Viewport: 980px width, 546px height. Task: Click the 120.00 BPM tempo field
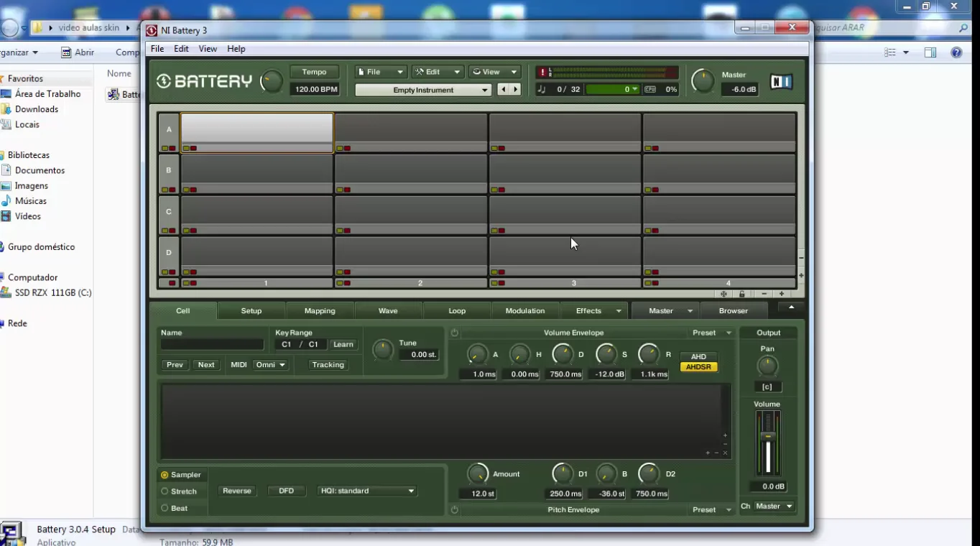point(314,90)
